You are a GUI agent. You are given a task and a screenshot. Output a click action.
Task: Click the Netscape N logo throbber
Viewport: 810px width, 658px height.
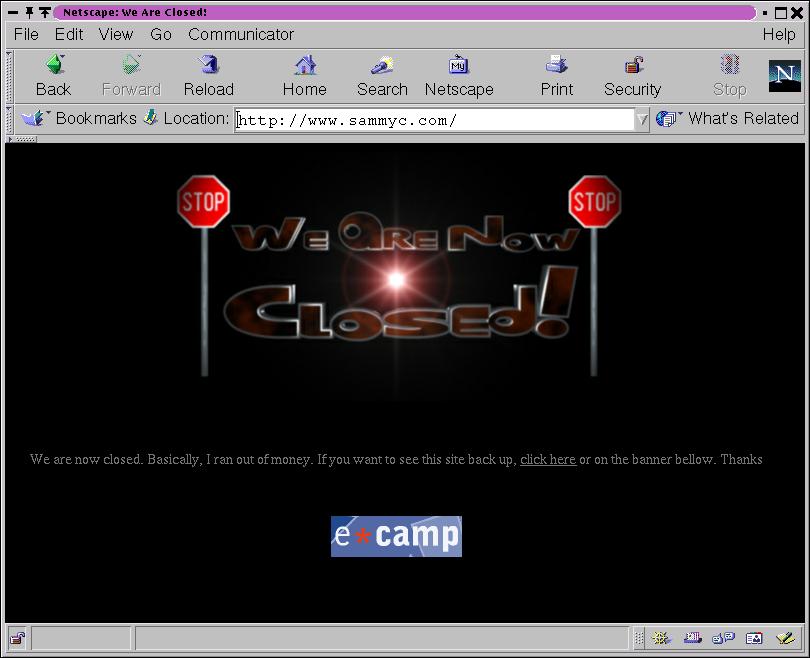point(785,76)
